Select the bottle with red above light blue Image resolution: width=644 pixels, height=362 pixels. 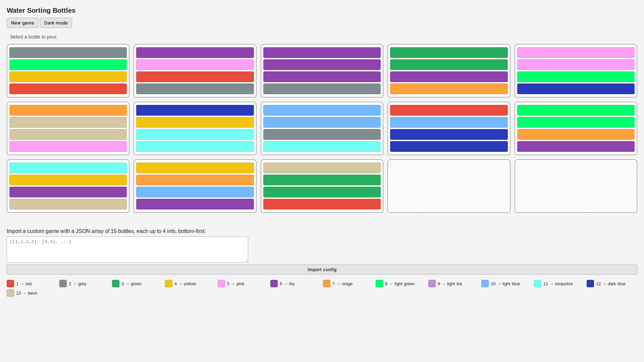(x=449, y=128)
